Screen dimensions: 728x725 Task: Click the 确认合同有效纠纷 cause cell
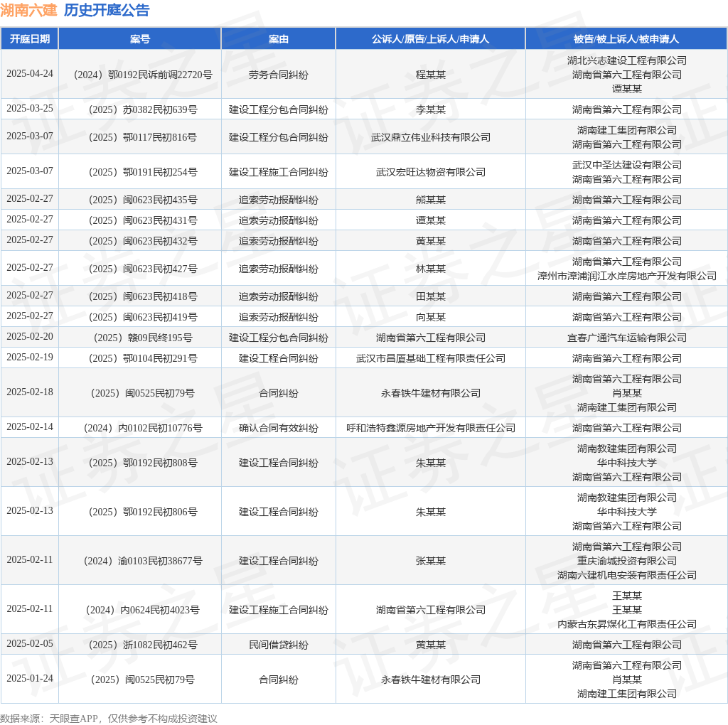(278, 428)
